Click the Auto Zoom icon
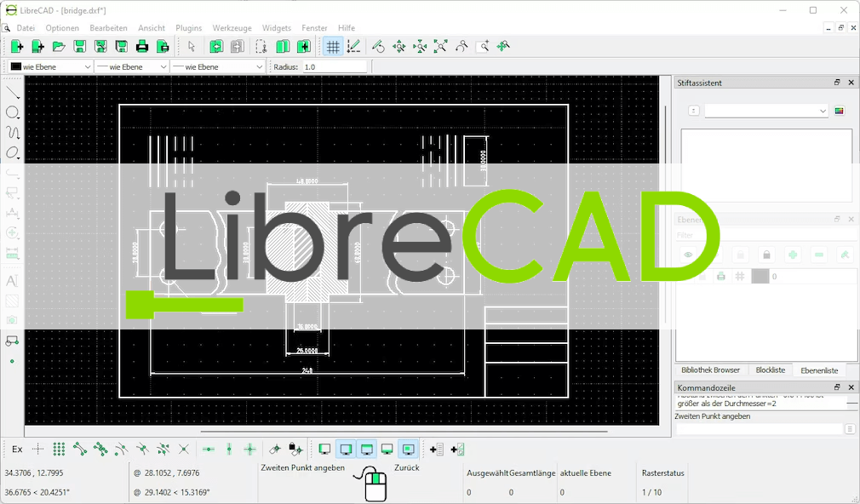 pos(440,47)
